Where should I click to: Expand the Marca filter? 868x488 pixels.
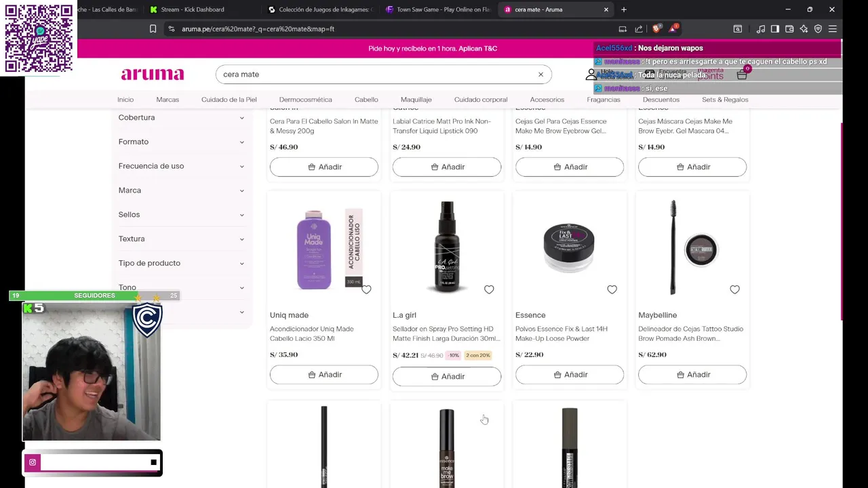coord(181,190)
